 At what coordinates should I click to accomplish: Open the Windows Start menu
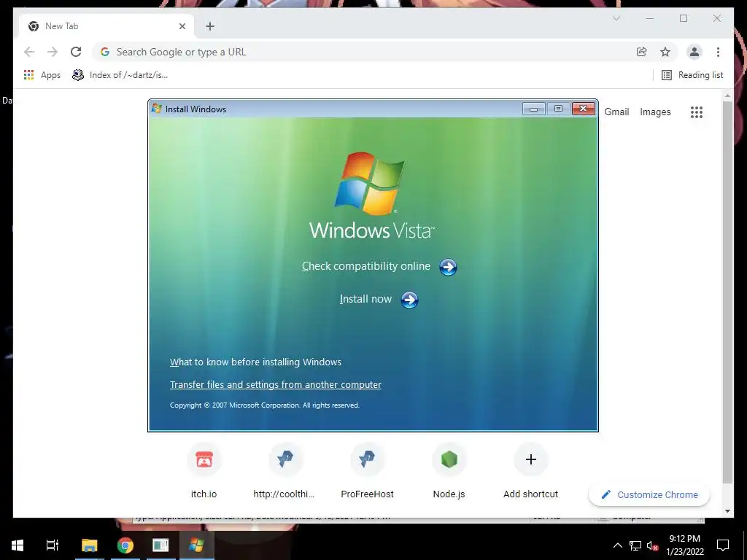pyautogui.click(x=18, y=545)
